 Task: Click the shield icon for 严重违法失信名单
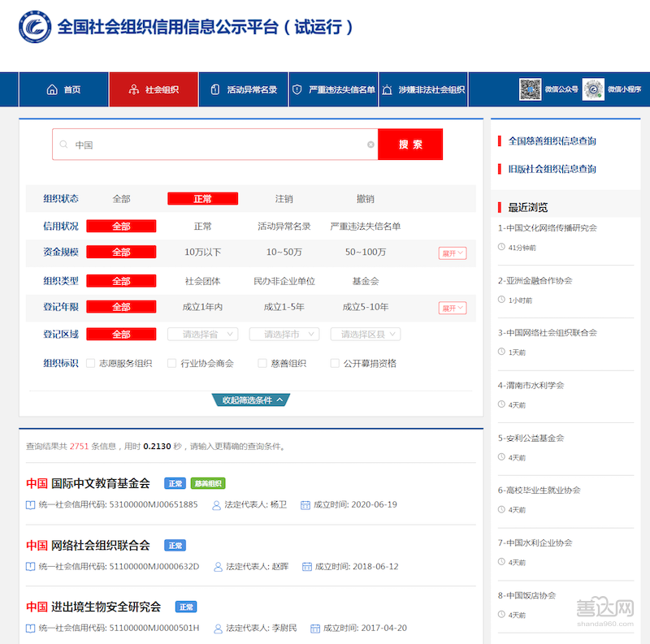click(297, 90)
